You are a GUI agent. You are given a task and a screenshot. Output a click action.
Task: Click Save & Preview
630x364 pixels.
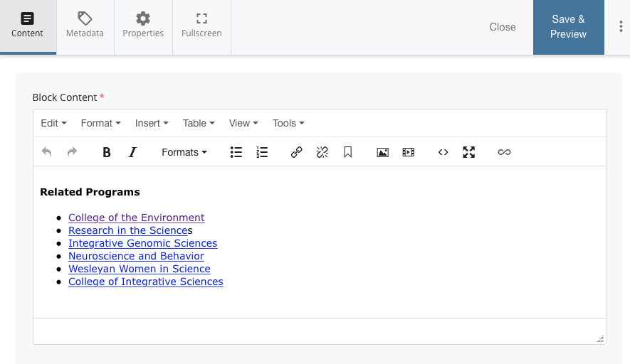tap(569, 27)
